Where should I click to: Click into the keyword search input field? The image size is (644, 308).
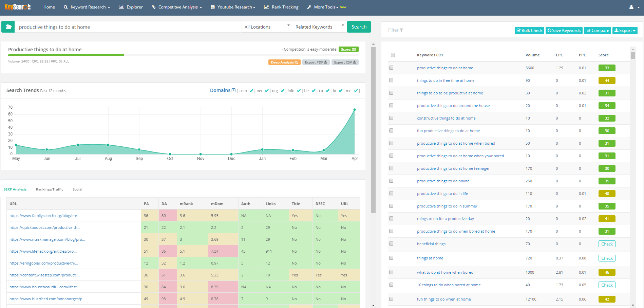pyautogui.click(x=128, y=27)
